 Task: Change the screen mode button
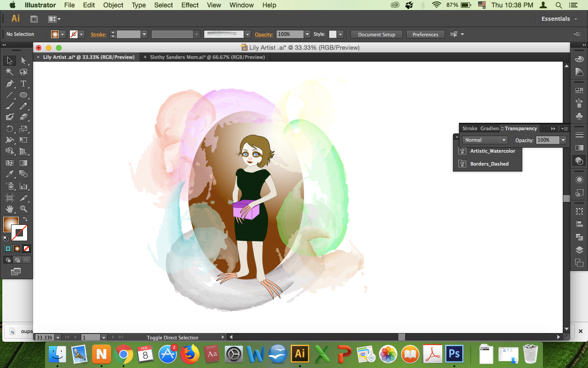click(16, 272)
